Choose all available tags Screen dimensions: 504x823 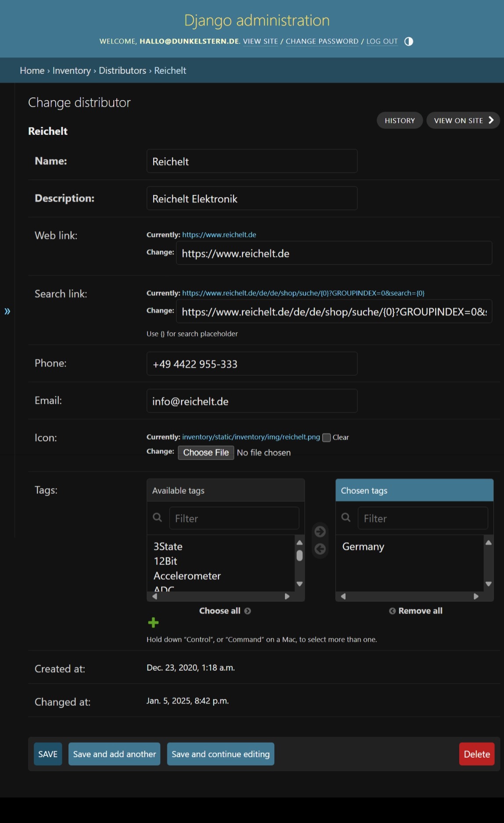tap(225, 611)
